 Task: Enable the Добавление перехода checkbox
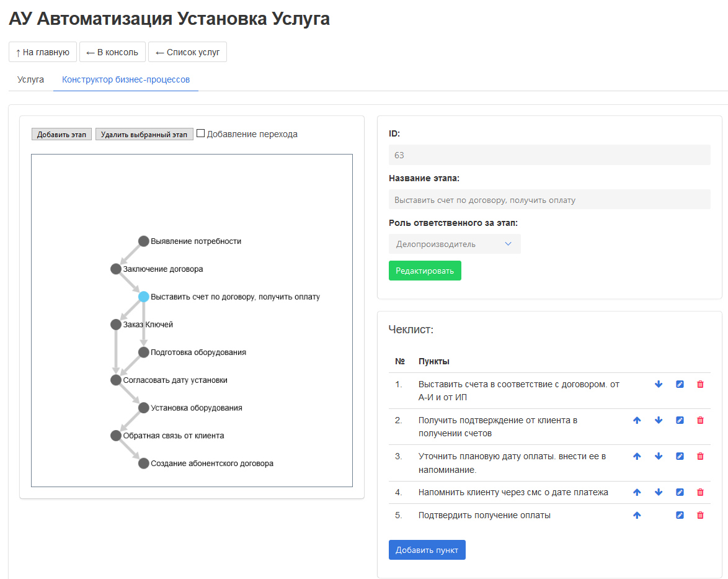tap(200, 133)
